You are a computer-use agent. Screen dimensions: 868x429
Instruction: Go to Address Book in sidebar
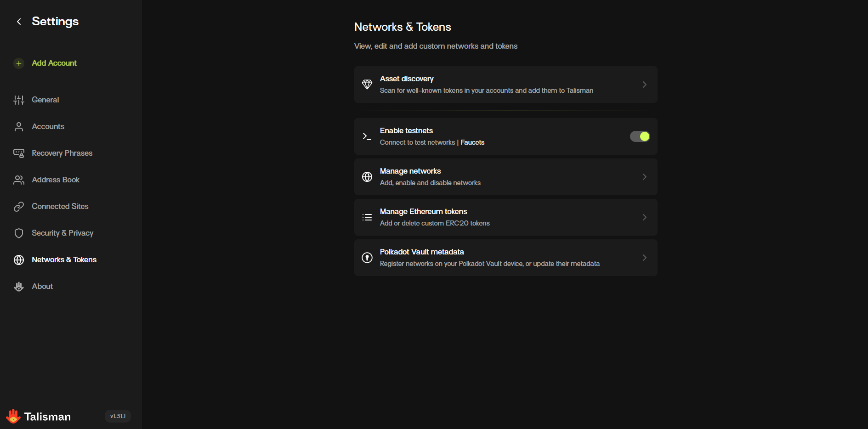pyautogui.click(x=55, y=180)
